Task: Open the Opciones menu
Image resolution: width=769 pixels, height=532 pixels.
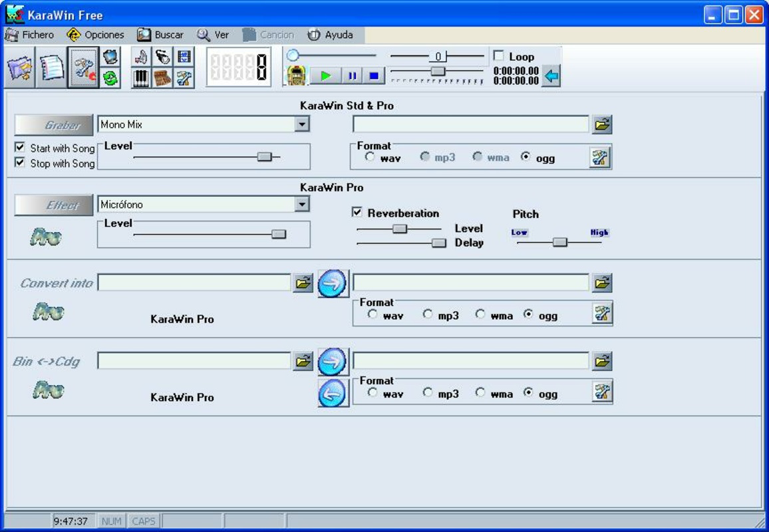Action: pos(96,35)
